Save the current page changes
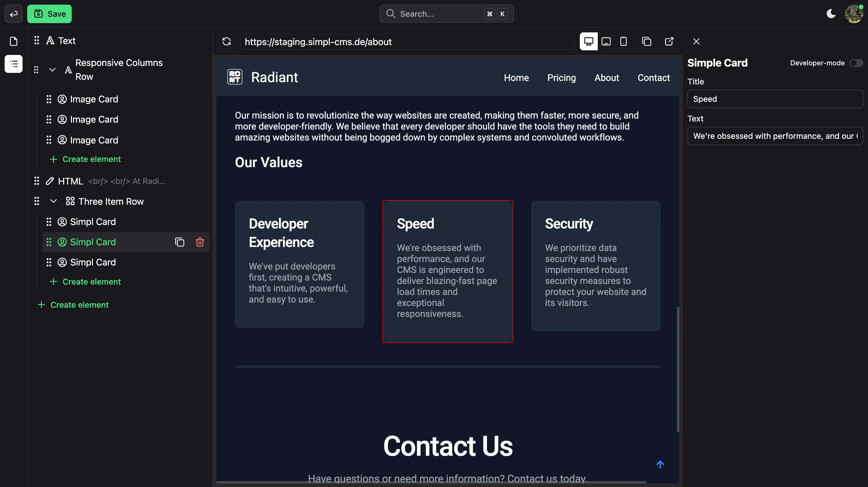 pyautogui.click(x=49, y=14)
